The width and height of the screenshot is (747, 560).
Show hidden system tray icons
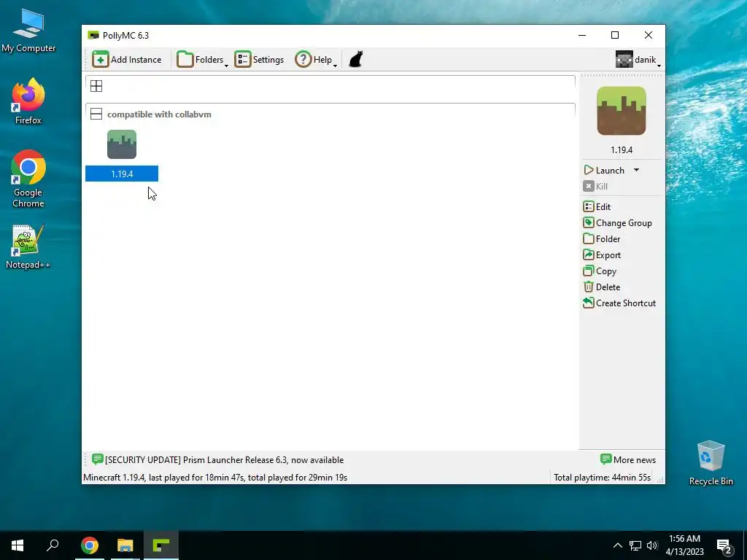pos(617,545)
